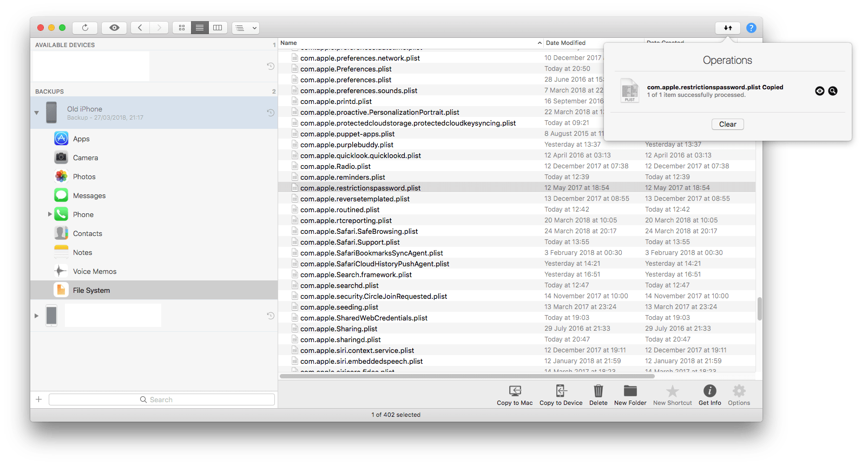
Task: Sort by Date Modified column
Action: [594, 43]
